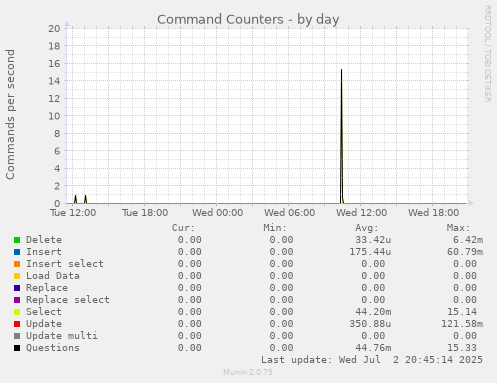Screen dimensions: 497x383
Task: Click the 'Wed 18:00' x-axis label
Action: [x=433, y=213]
